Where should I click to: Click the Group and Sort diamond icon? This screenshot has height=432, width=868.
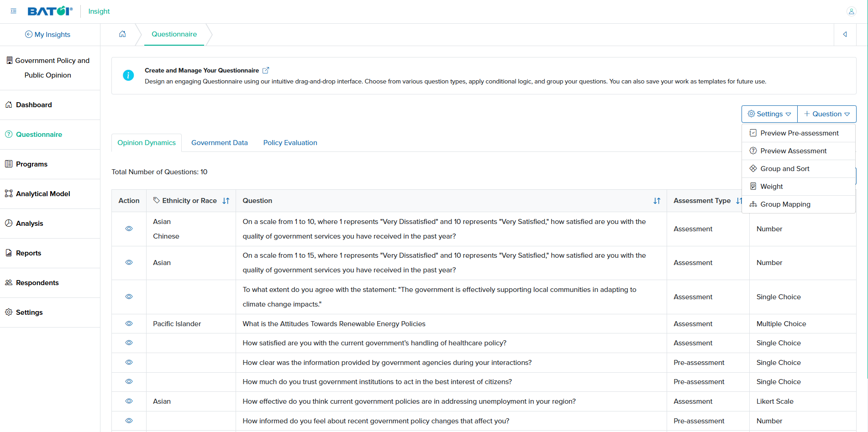[x=753, y=168]
